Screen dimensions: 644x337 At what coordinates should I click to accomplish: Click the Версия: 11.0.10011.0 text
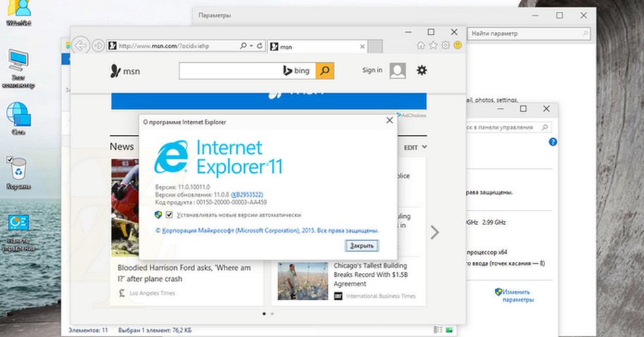coord(183,186)
